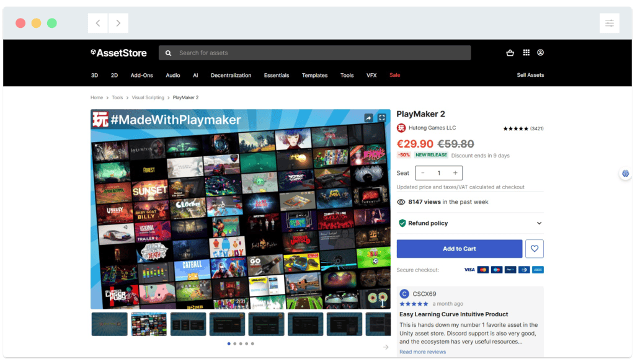Open the apps grid icon
635x364 pixels.
point(526,53)
